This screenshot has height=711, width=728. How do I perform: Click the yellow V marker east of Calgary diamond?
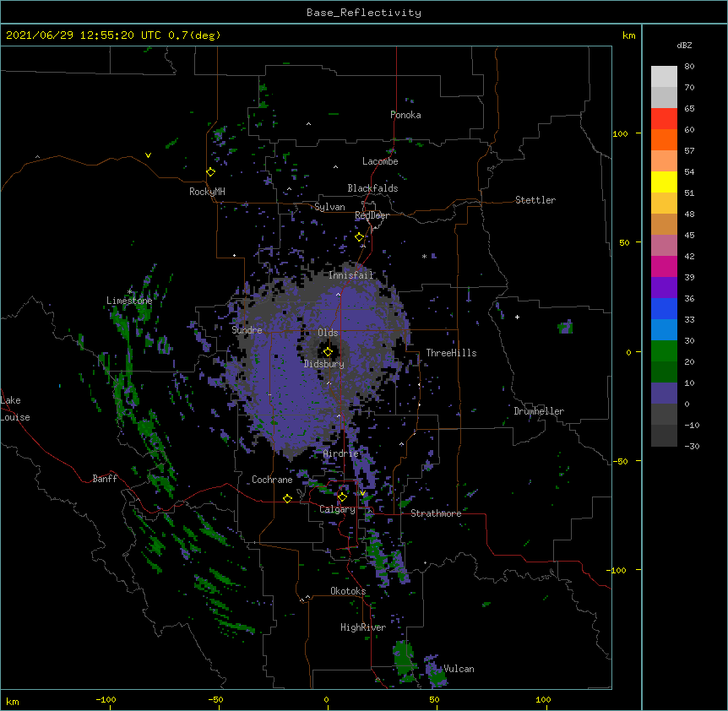coord(362,493)
